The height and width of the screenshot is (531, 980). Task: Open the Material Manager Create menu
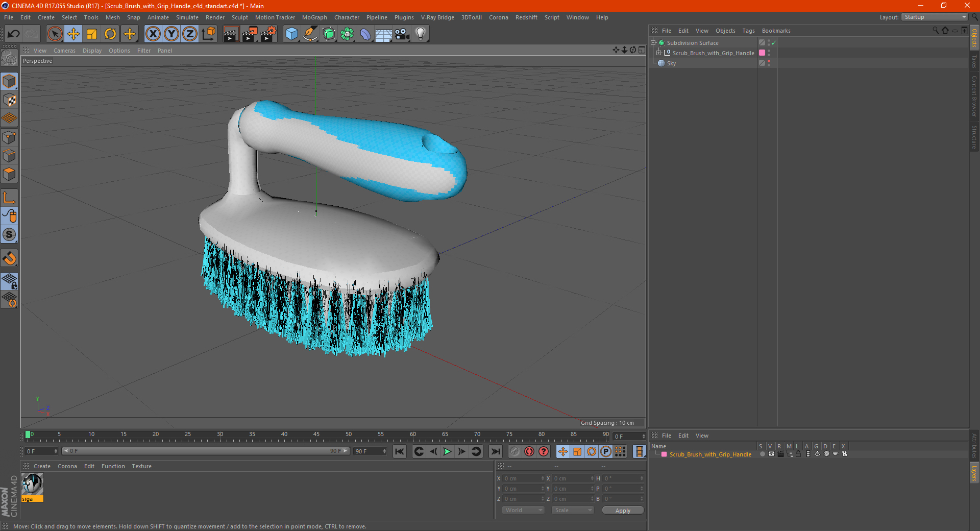42,466
